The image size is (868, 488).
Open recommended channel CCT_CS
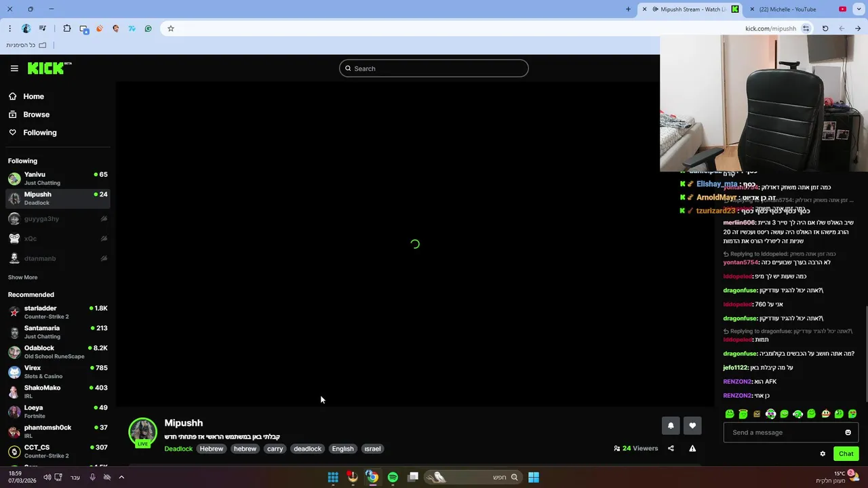pos(58,451)
